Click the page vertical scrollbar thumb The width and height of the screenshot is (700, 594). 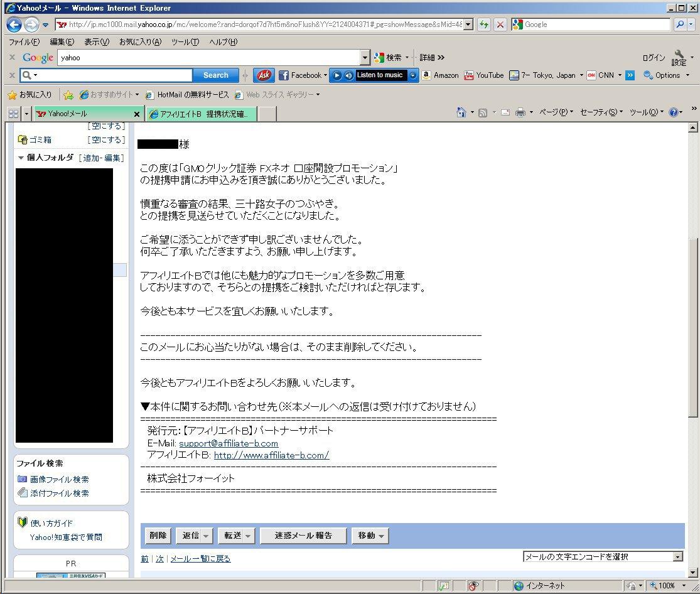point(692,328)
